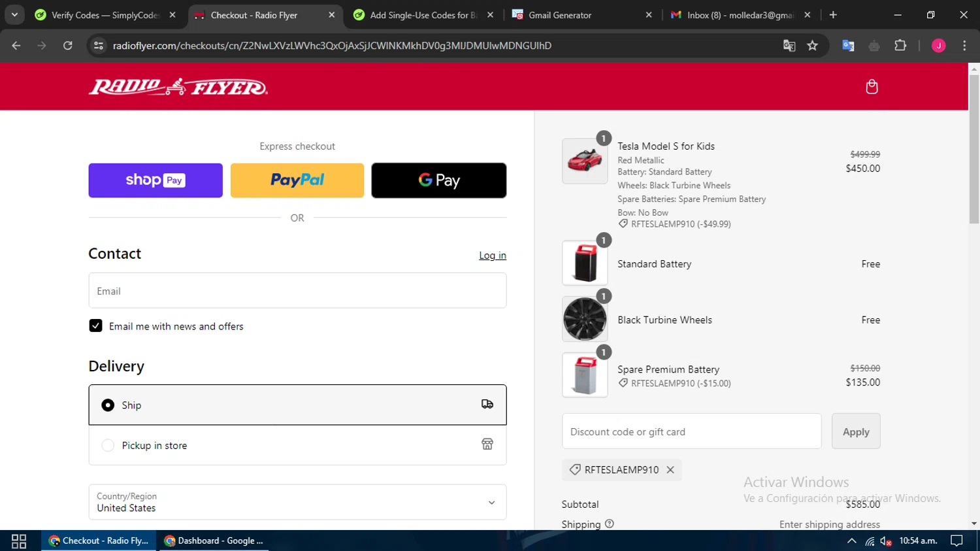This screenshot has width=980, height=551.
Task: Switch to Gmail Generator tab
Action: (582, 14)
